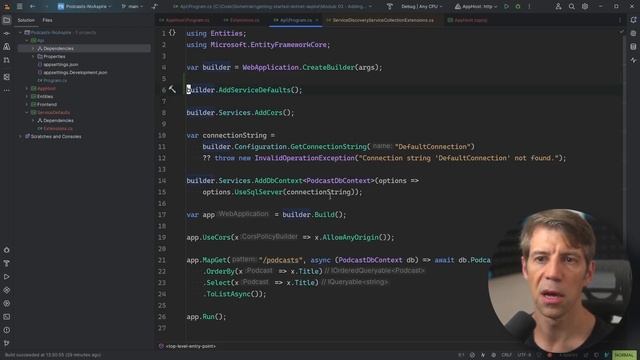Viewport: 640px width, 360px height.
Task: Click AddServiceDefaults method call on line 6
Action: tap(254, 90)
